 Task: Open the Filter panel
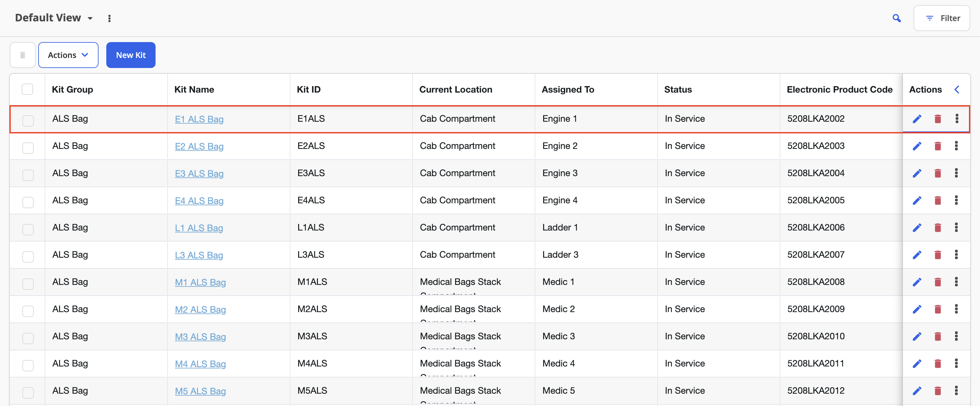coord(942,18)
